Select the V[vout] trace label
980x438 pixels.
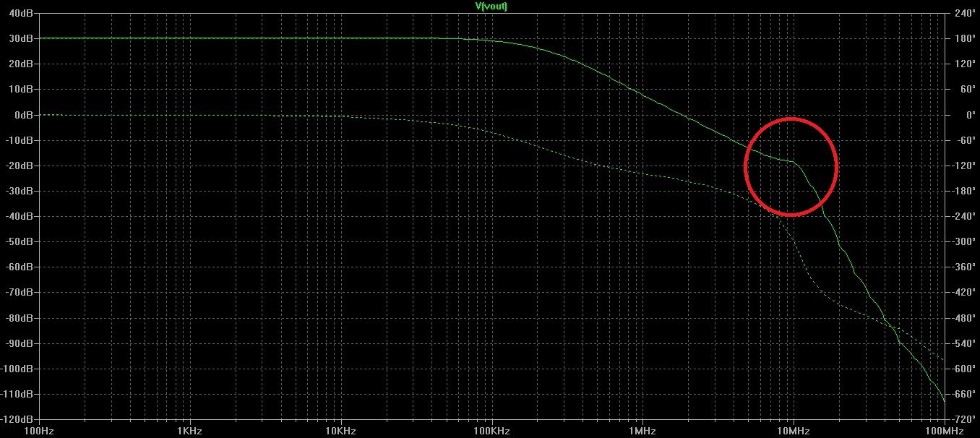[x=491, y=6]
